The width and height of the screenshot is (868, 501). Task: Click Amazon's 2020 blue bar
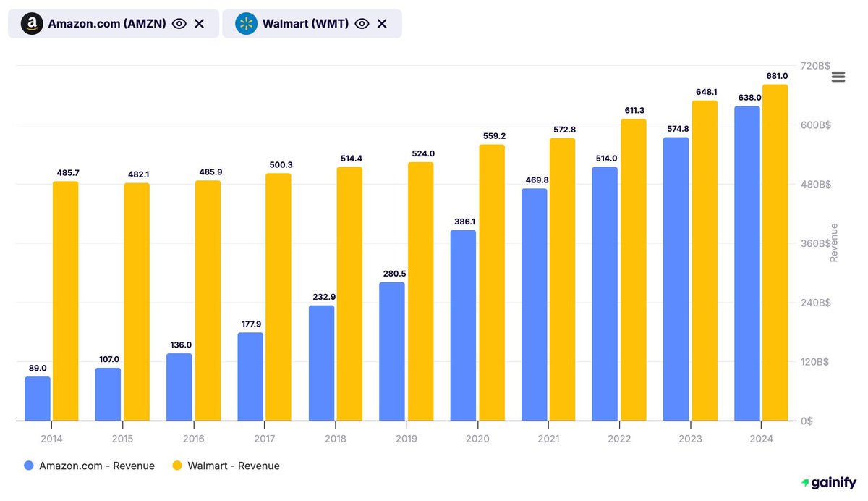pyautogui.click(x=463, y=325)
